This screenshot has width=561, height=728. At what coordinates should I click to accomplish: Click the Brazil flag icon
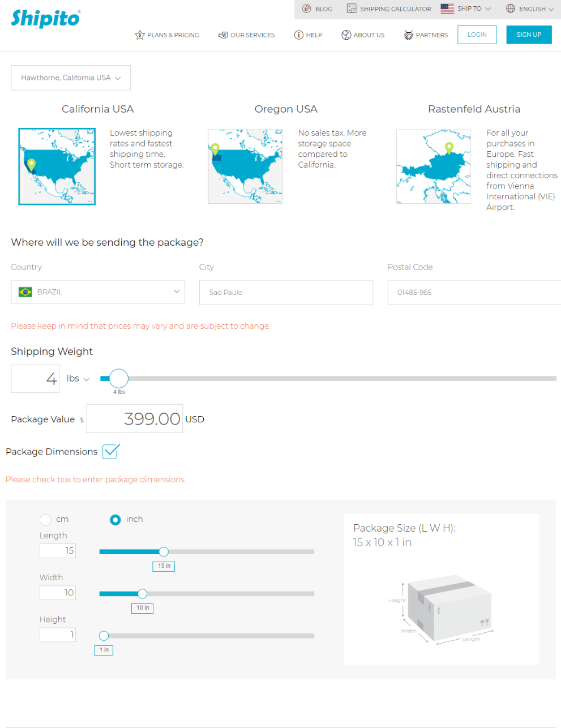coord(25,292)
